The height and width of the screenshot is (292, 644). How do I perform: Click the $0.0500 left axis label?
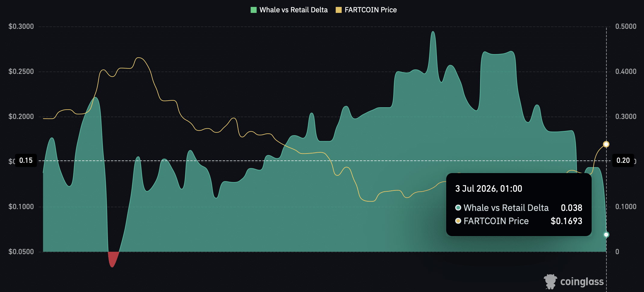tap(21, 252)
